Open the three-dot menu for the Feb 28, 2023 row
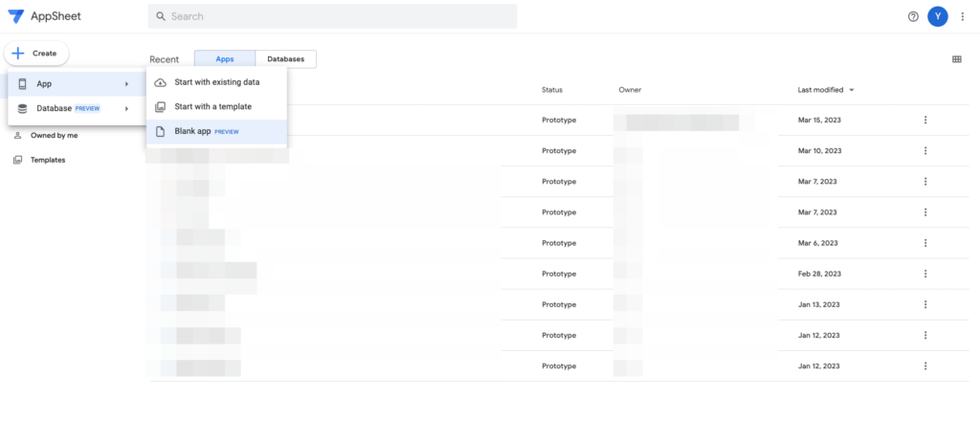Image resolution: width=980 pixels, height=442 pixels. [x=925, y=274]
